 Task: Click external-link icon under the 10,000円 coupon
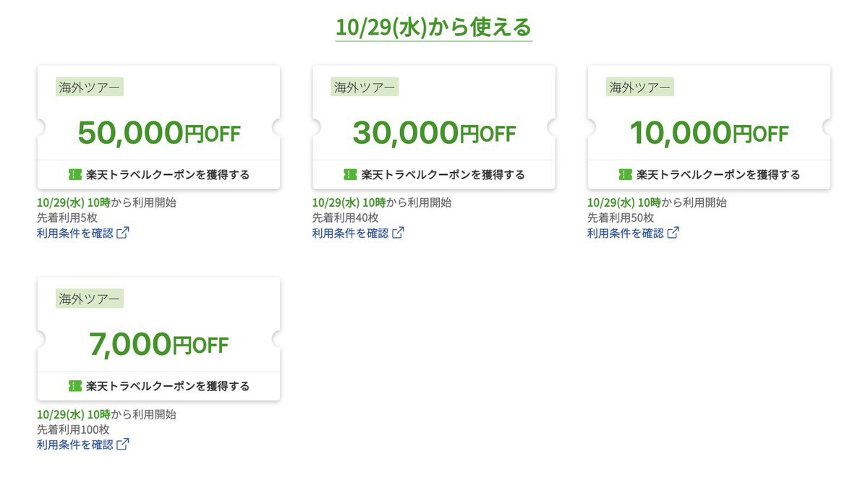point(673,233)
